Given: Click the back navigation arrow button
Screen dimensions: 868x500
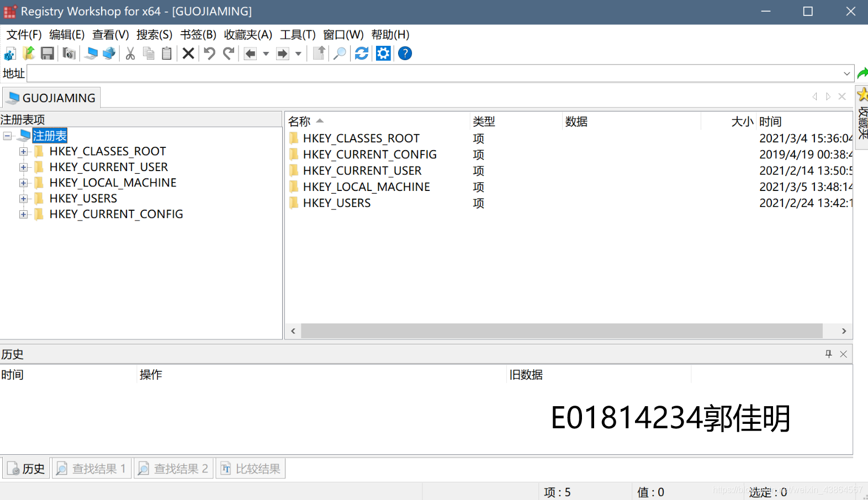Looking at the screenshot, I should 250,54.
